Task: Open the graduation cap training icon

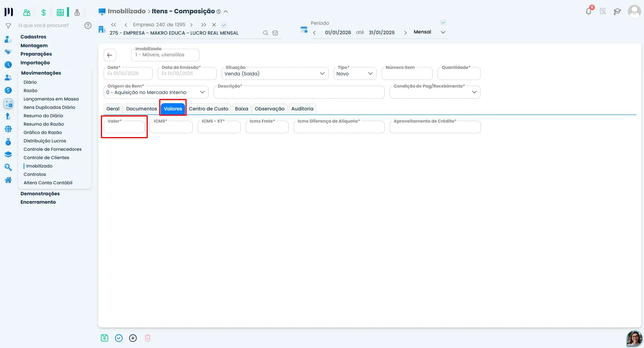Action: (x=617, y=11)
